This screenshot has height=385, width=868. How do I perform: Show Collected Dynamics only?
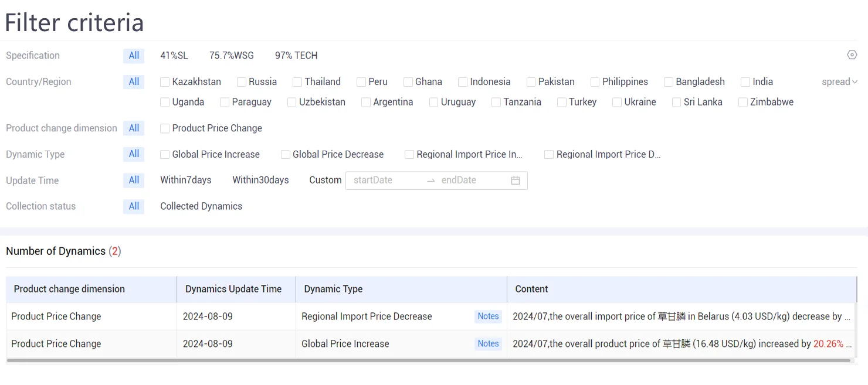coord(201,206)
